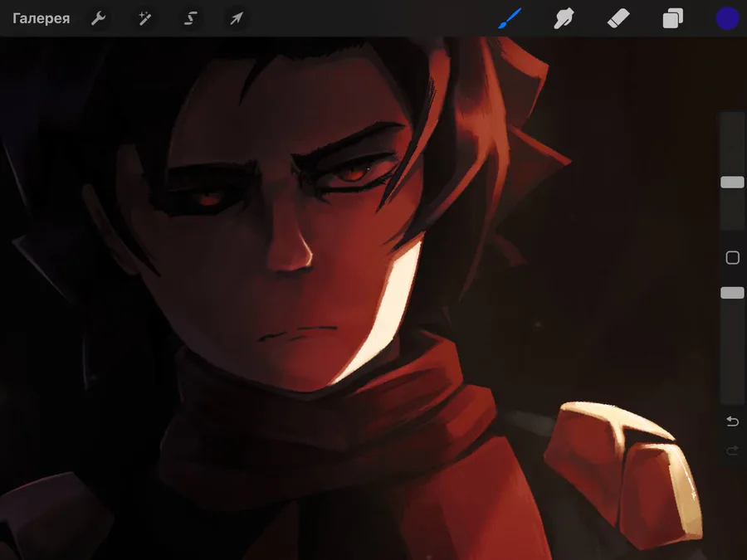Open the blue active color picker
Screen dimensions: 747x560
pos(727,18)
